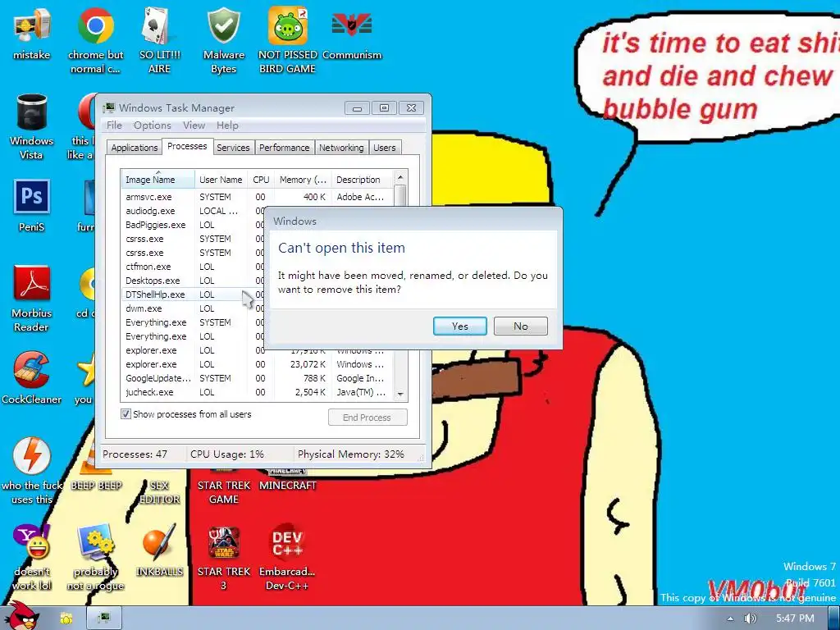This screenshot has width=840, height=630.
Task: Click the volume speaker tray icon
Action: tap(750, 619)
